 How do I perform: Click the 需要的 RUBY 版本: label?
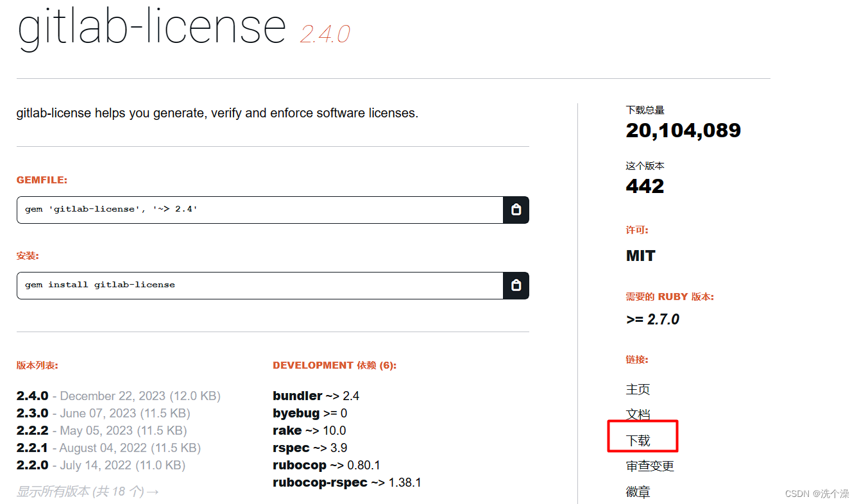tap(670, 297)
